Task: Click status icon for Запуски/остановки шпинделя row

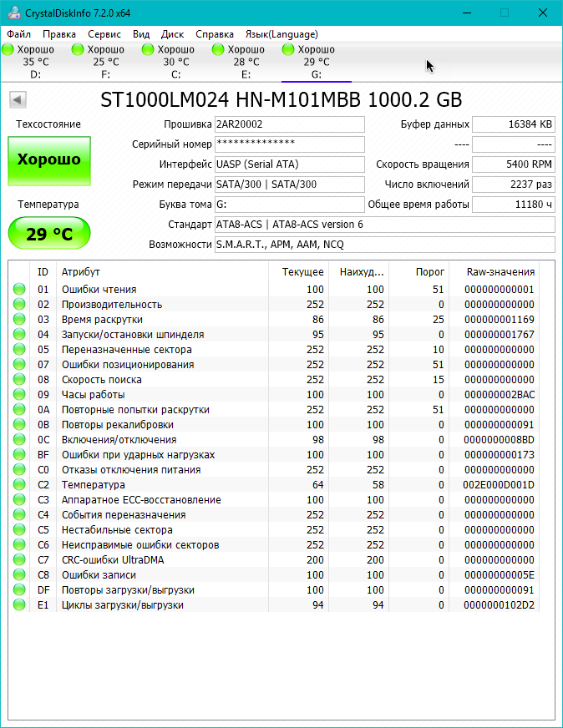Action: 19,334
